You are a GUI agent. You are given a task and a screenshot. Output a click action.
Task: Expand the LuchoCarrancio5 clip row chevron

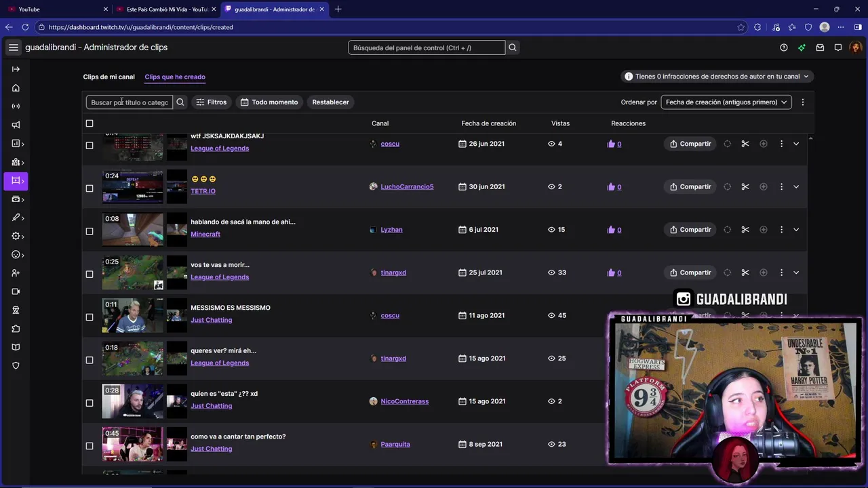[796, 186]
